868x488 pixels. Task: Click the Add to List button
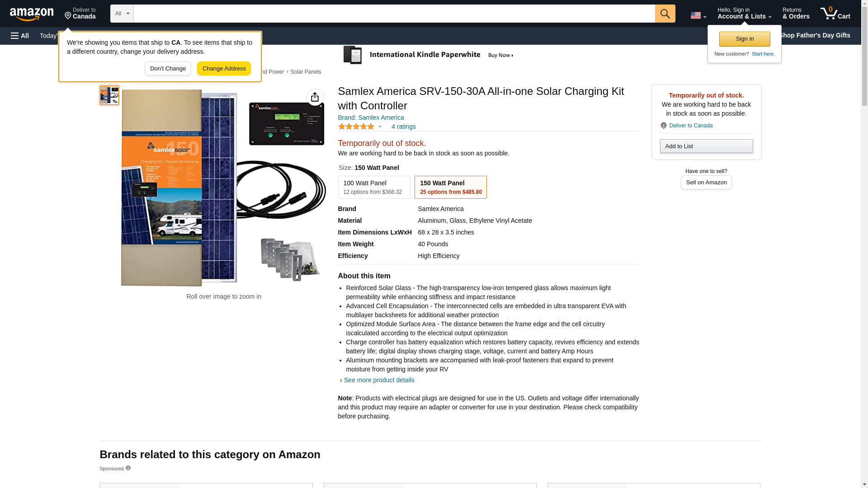coord(706,146)
